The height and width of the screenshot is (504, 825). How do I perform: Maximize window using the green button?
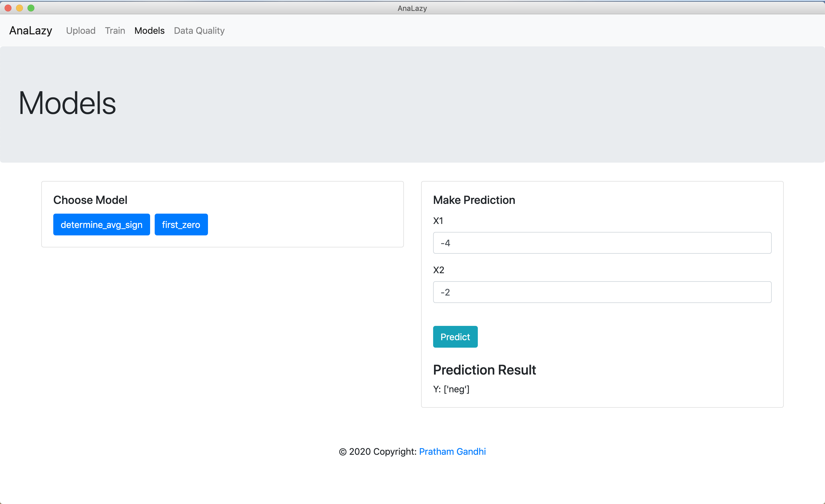pyautogui.click(x=31, y=8)
